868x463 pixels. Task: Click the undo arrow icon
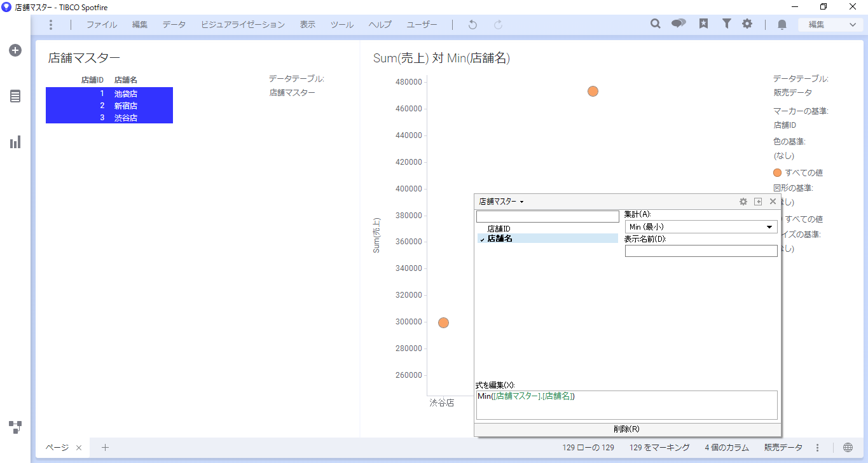click(x=472, y=25)
